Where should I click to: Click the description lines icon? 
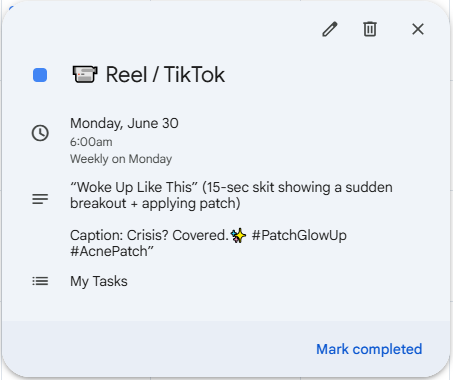click(x=40, y=199)
